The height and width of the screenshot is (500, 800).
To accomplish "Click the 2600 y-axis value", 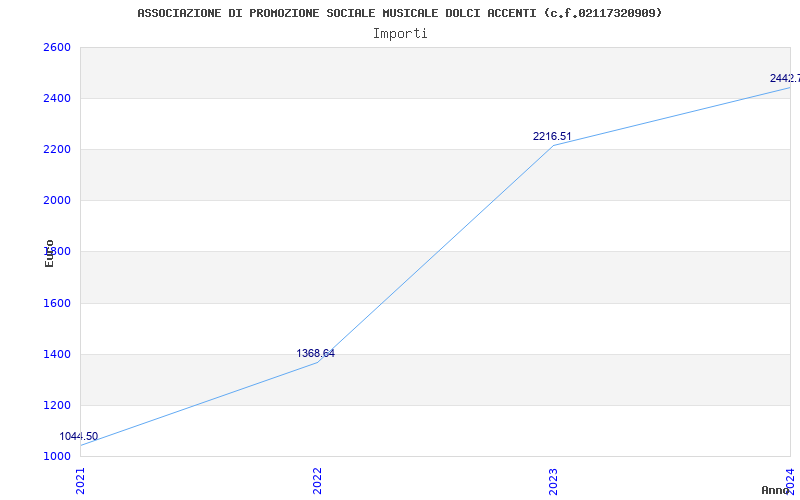I will click(57, 47).
